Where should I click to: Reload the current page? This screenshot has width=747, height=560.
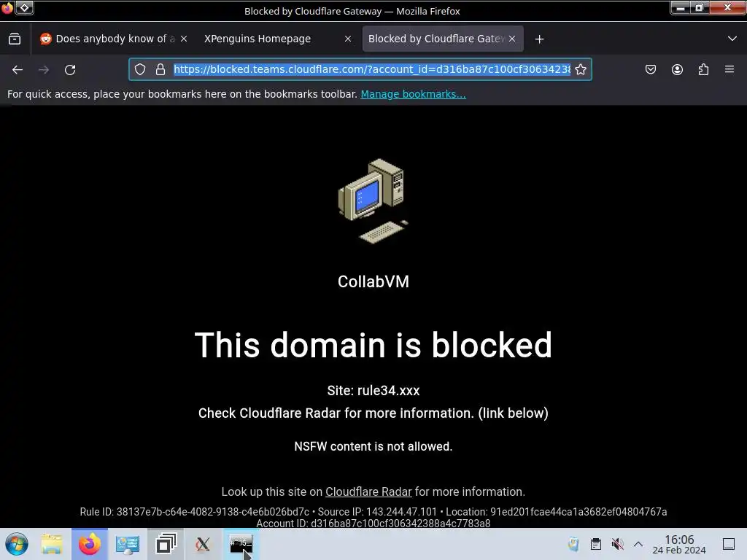pos(70,69)
